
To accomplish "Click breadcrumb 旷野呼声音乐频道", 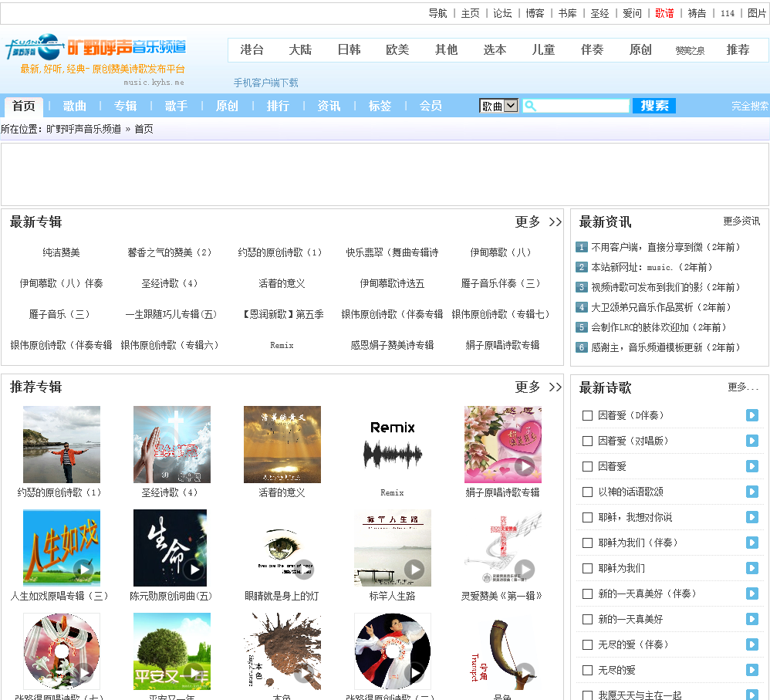I will (x=83, y=129).
